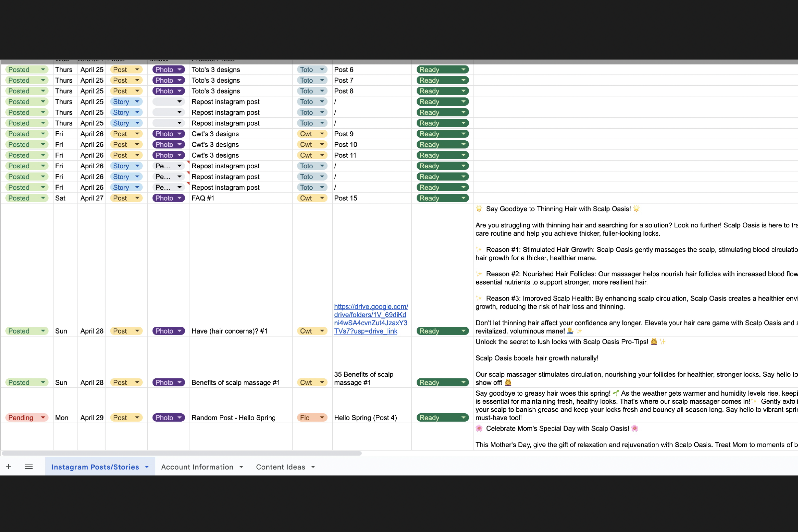Open the Pending status dropdown for April 29

click(x=43, y=418)
